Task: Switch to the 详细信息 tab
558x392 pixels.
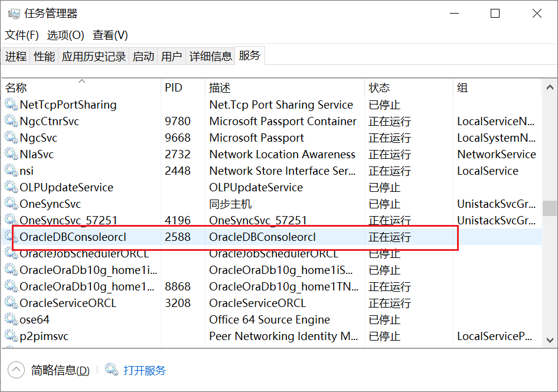Action: (211, 57)
